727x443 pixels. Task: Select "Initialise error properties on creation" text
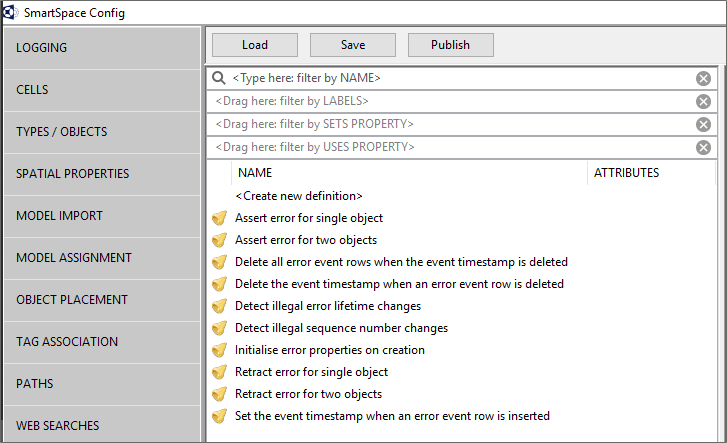(x=330, y=350)
